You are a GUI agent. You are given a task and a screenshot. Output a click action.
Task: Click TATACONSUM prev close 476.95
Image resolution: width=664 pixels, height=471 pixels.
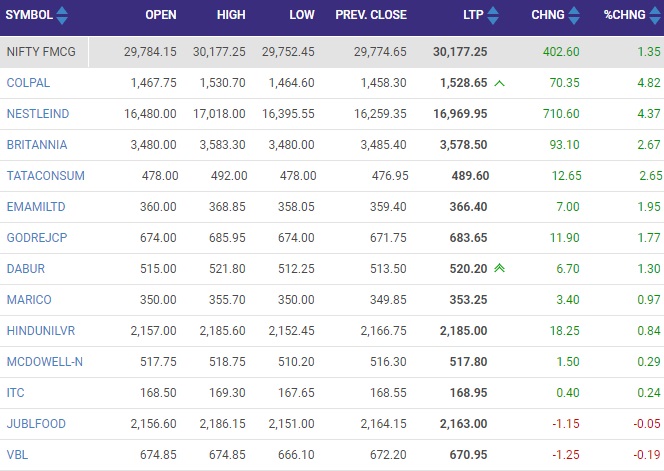coord(390,175)
